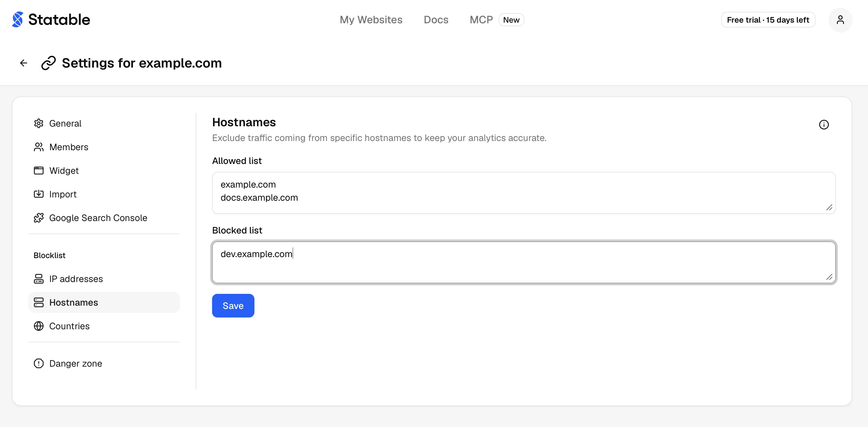868x427 pixels.
Task: Open the user account avatar menu
Action: (x=840, y=20)
